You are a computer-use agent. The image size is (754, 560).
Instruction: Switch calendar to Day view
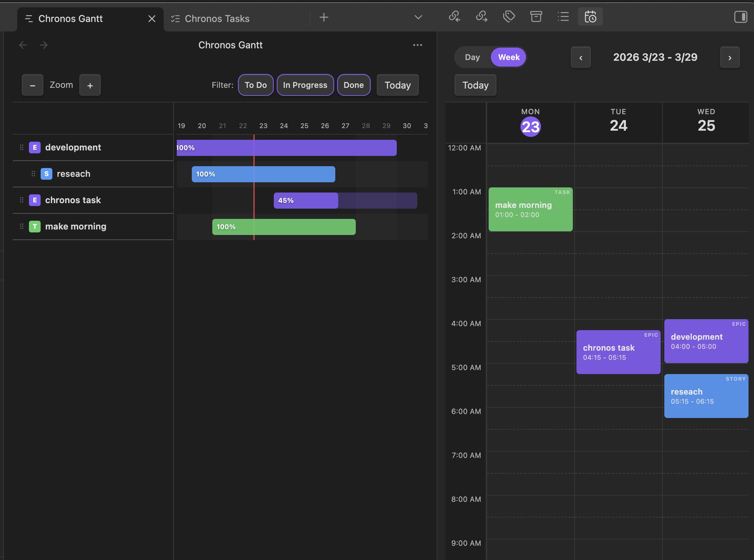click(472, 57)
